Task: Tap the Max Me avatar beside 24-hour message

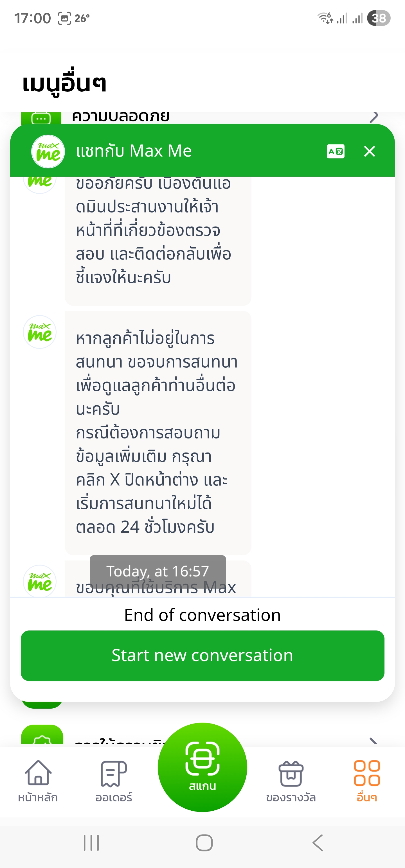Action: pyautogui.click(x=40, y=332)
